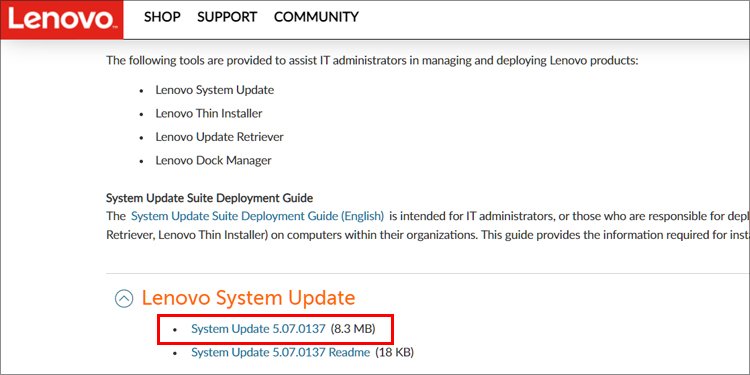Select the Lenovo System Update bullet item

point(214,90)
